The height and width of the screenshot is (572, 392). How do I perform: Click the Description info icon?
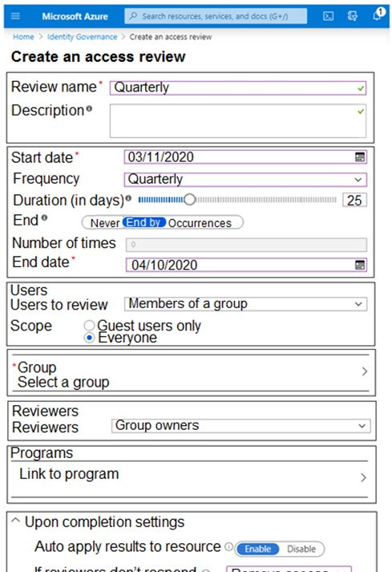(89, 109)
